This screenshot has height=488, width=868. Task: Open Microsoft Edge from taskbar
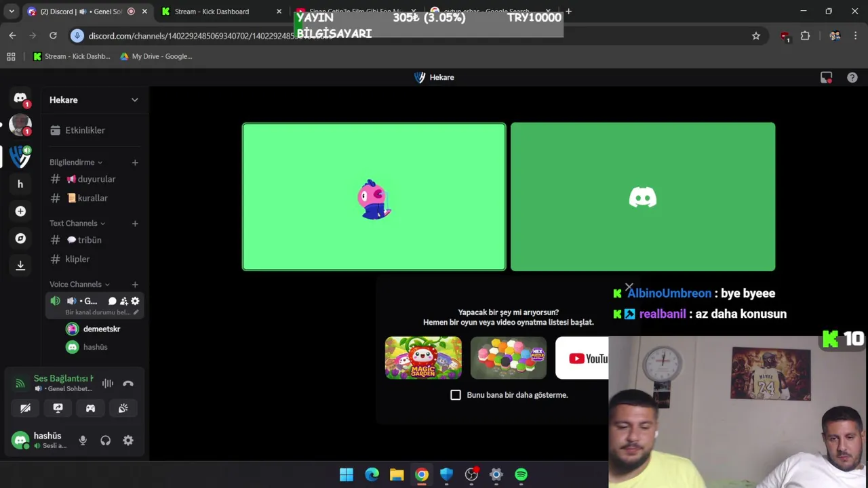pos(372,474)
